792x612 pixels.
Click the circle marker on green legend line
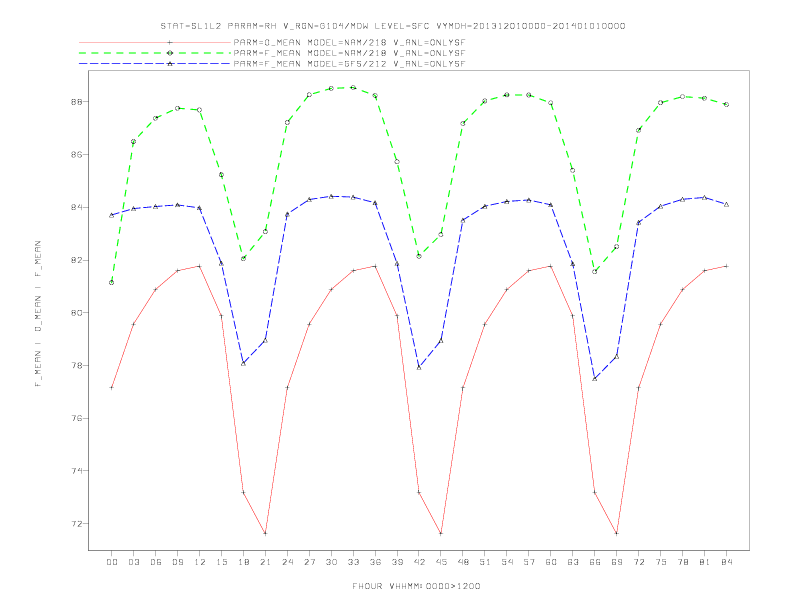click(x=170, y=53)
